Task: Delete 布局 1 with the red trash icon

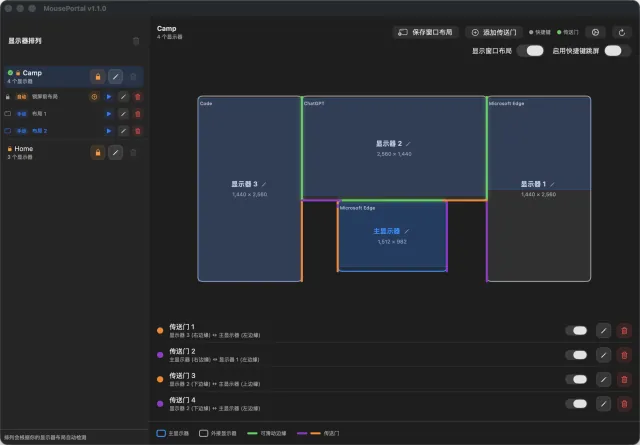Action: 138,114
